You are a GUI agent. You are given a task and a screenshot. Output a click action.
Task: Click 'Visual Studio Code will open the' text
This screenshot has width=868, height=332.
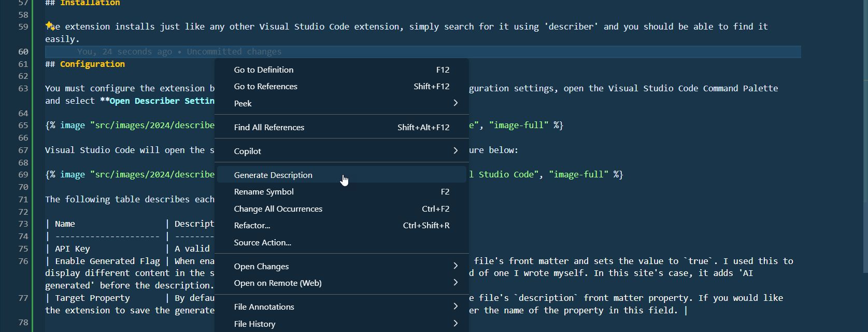click(125, 150)
